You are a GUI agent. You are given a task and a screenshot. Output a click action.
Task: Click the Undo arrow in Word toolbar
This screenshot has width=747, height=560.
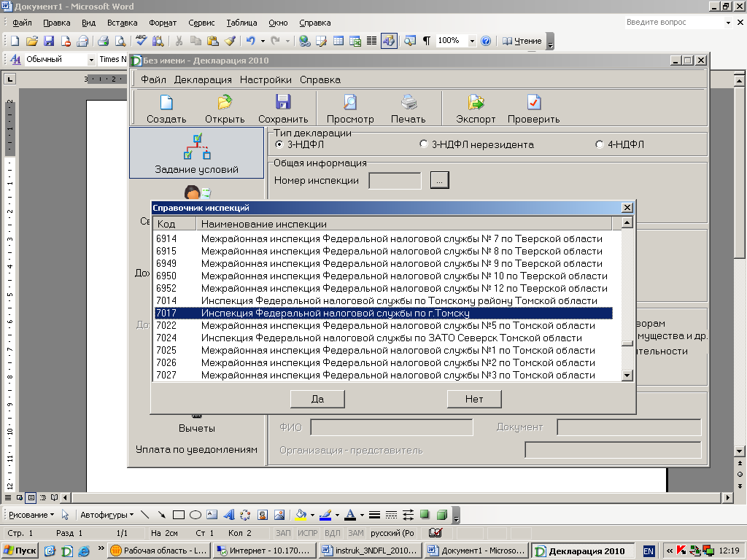pyautogui.click(x=251, y=41)
